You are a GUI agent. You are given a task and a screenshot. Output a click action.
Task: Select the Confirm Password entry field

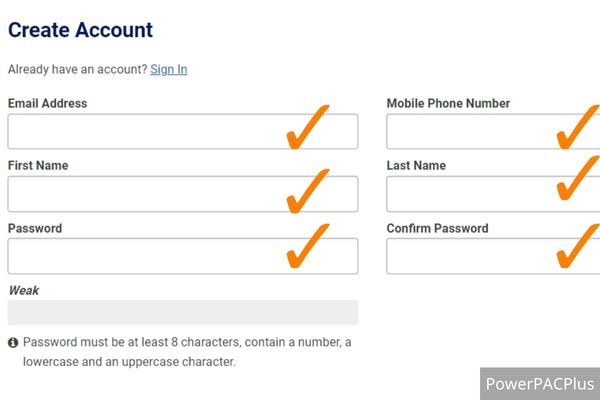[x=470, y=256]
